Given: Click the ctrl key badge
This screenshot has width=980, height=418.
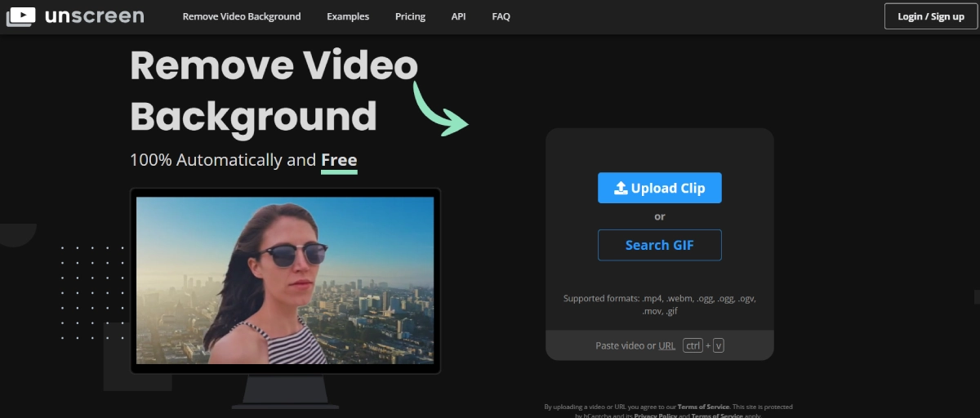Looking at the screenshot, I should (693, 345).
